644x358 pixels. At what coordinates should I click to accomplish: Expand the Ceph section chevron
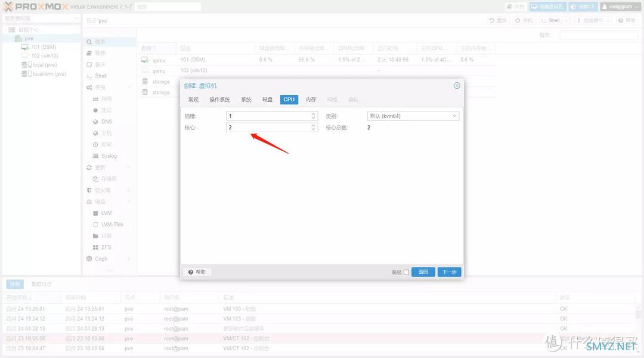click(x=129, y=259)
